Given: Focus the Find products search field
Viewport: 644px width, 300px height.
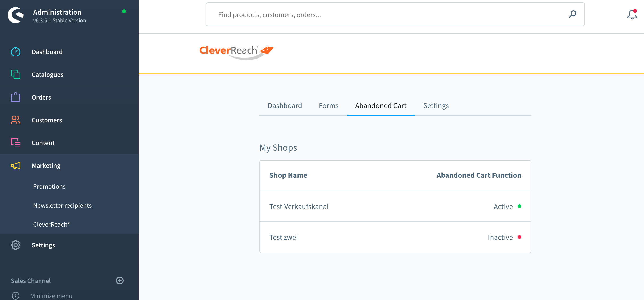Looking at the screenshot, I should [375, 15].
